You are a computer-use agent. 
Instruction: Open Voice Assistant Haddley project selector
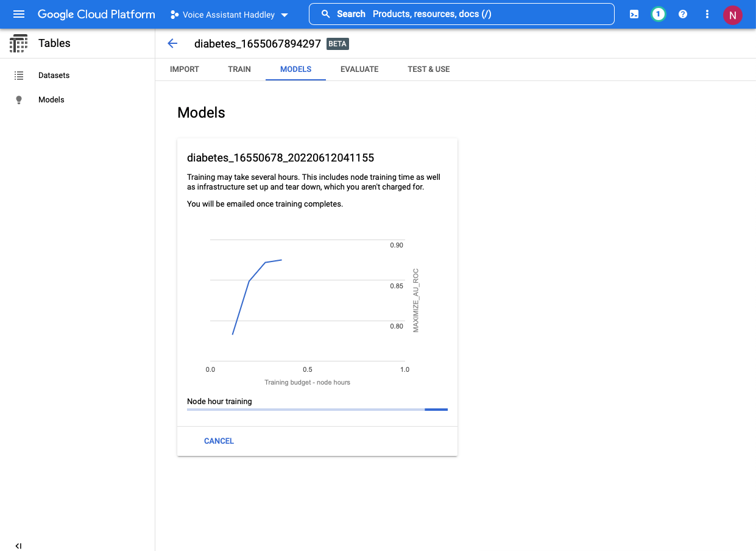(229, 15)
